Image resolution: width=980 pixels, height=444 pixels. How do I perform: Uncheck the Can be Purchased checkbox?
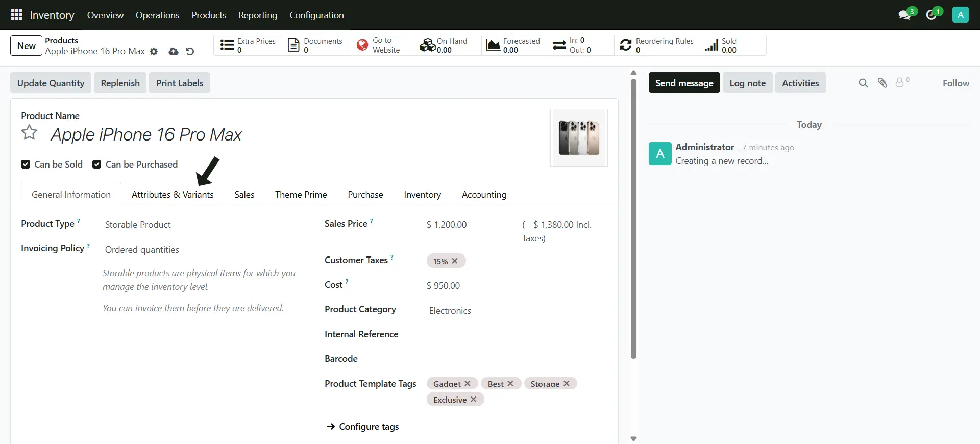pos(96,165)
